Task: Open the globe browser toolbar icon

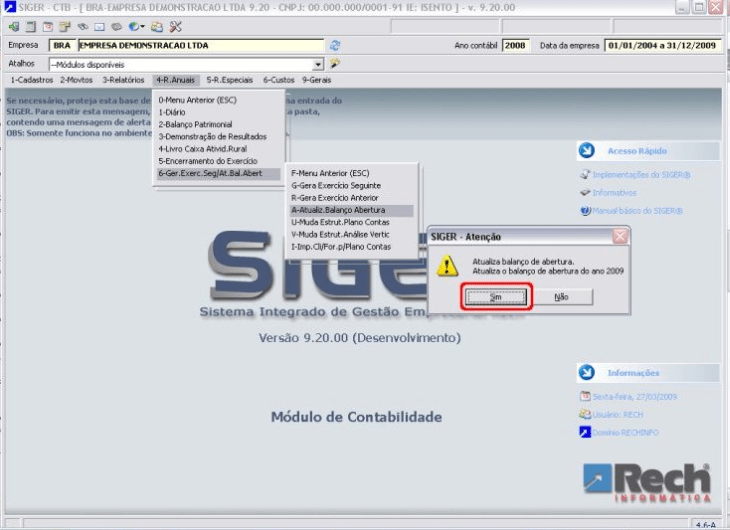Action: click(135, 27)
